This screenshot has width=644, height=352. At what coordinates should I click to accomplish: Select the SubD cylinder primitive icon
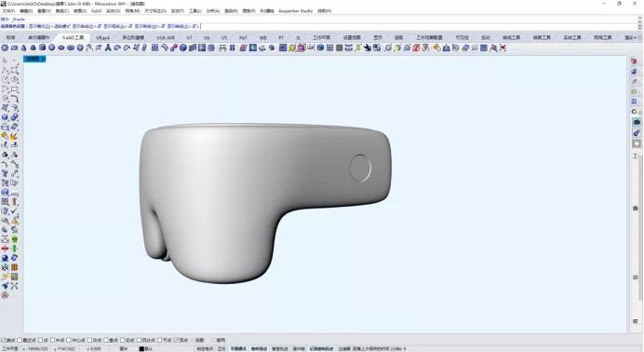(x=42, y=47)
